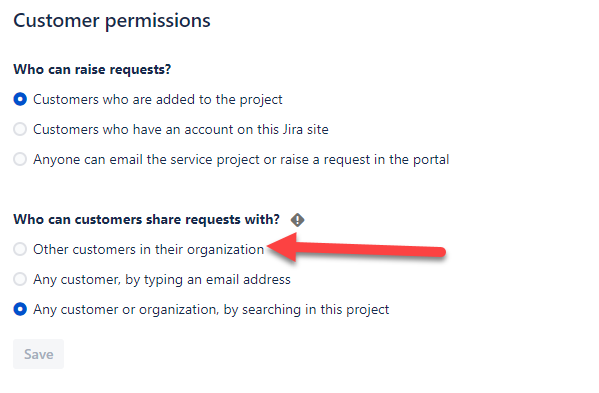Select radio circle for Any customer by email address

20,279
